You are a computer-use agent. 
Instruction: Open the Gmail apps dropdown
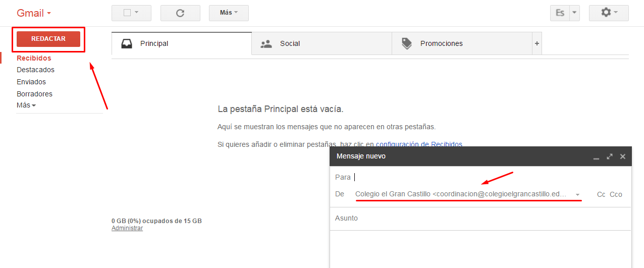[x=34, y=13]
